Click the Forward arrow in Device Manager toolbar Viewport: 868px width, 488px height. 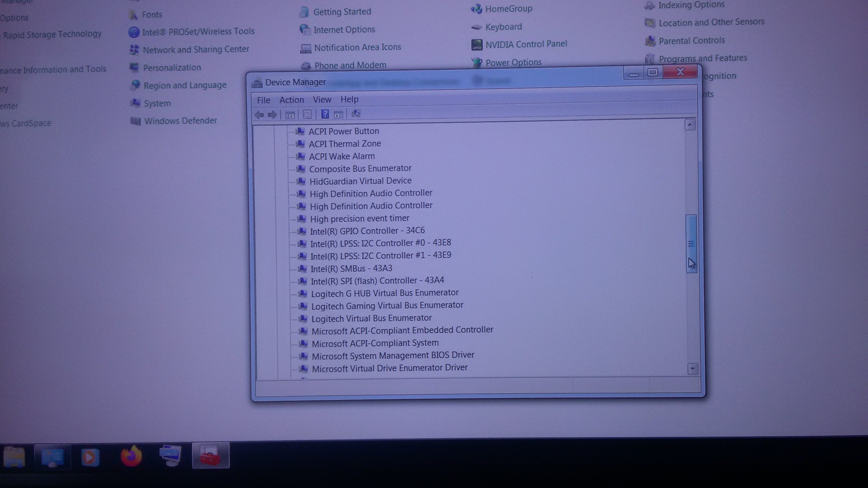[272, 115]
